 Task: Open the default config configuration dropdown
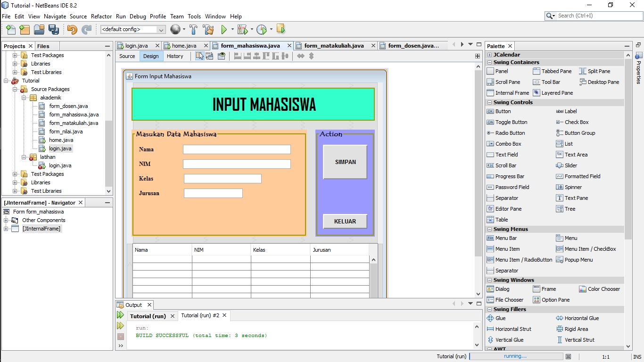point(160,29)
